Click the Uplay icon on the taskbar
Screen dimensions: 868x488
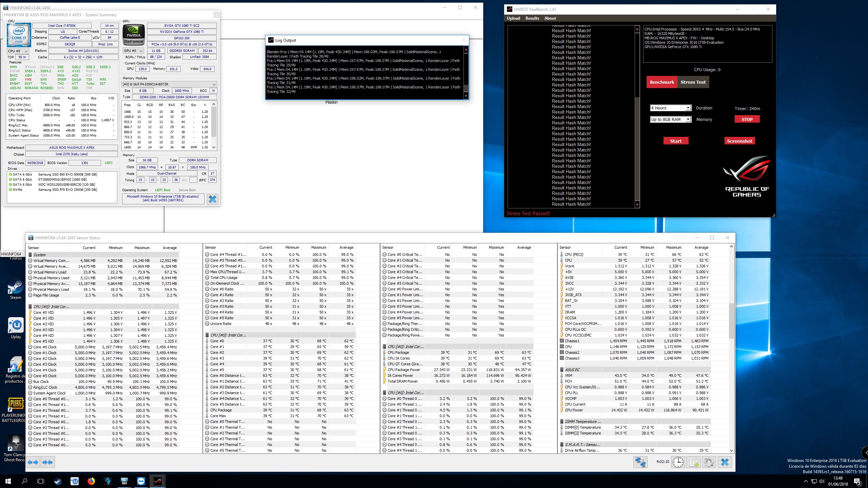tap(74, 481)
